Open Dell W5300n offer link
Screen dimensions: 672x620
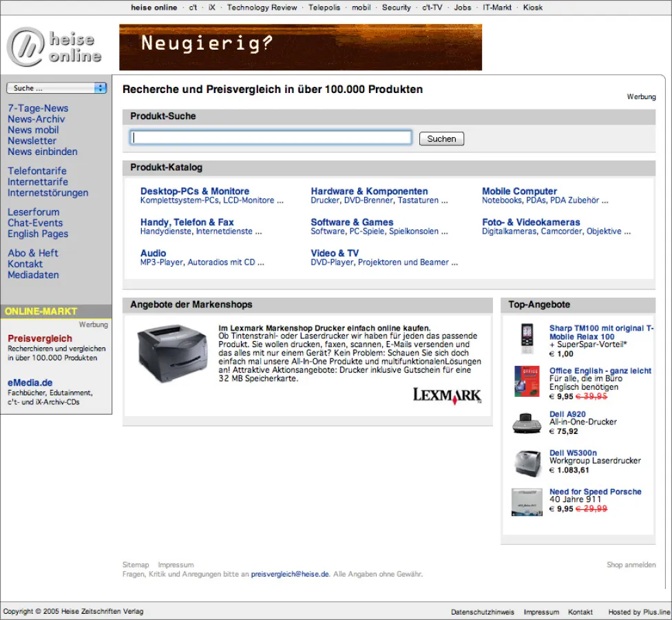[x=573, y=453]
